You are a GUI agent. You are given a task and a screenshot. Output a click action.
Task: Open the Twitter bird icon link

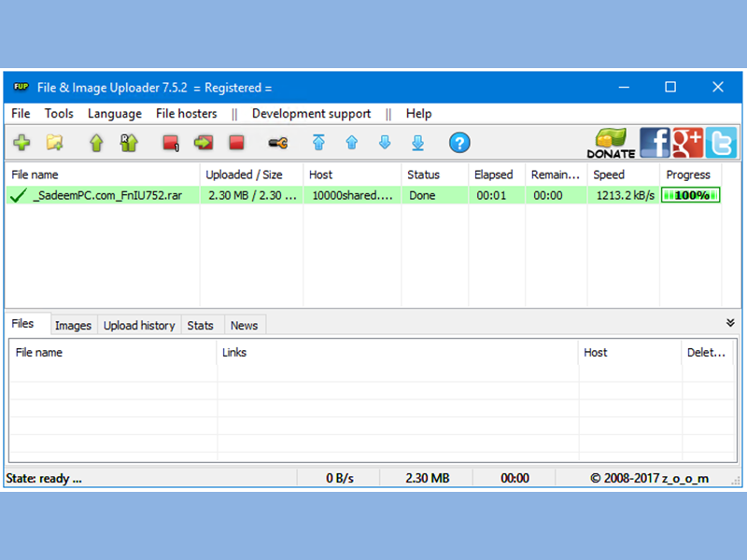click(721, 143)
